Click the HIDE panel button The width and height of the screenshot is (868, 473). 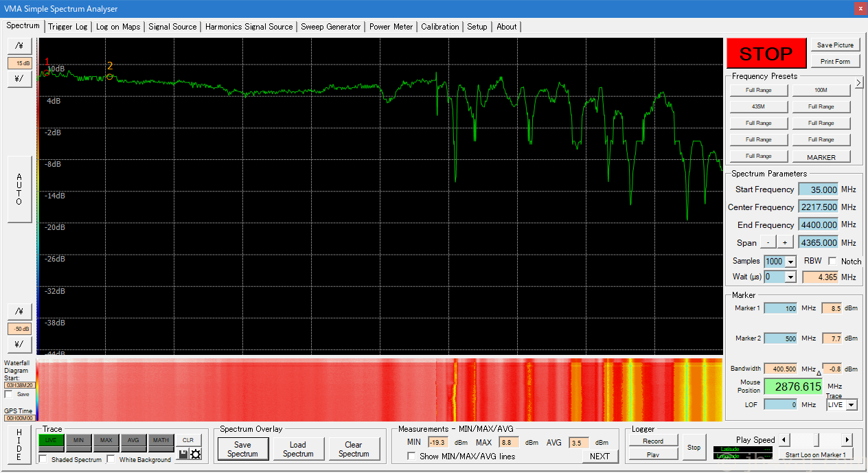point(19,444)
